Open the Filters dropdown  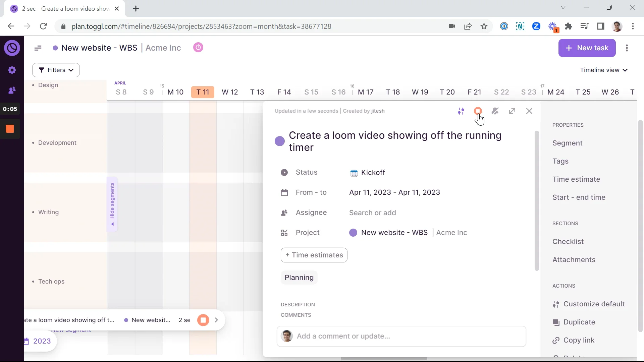56,70
